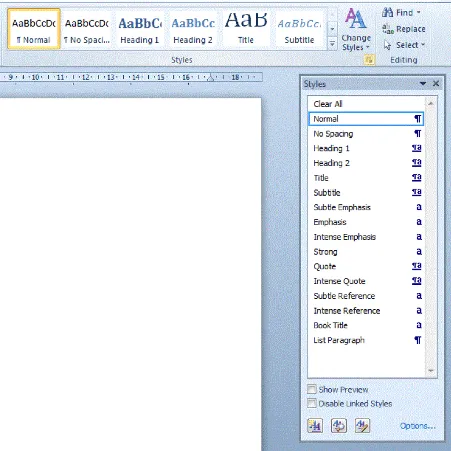451x451 pixels.
Task: Select Intense Quote in Styles pane
Action: [x=366, y=281]
